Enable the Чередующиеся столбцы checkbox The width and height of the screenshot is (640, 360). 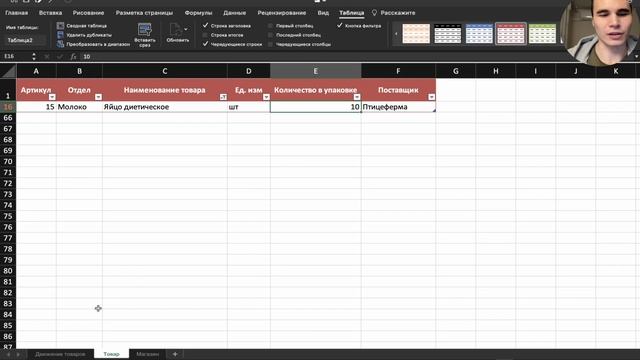[271, 44]
